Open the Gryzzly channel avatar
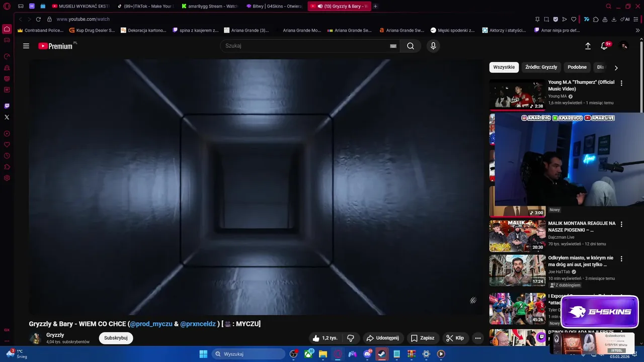The height and width of the screenshot is (362, 644). (35, 338)
